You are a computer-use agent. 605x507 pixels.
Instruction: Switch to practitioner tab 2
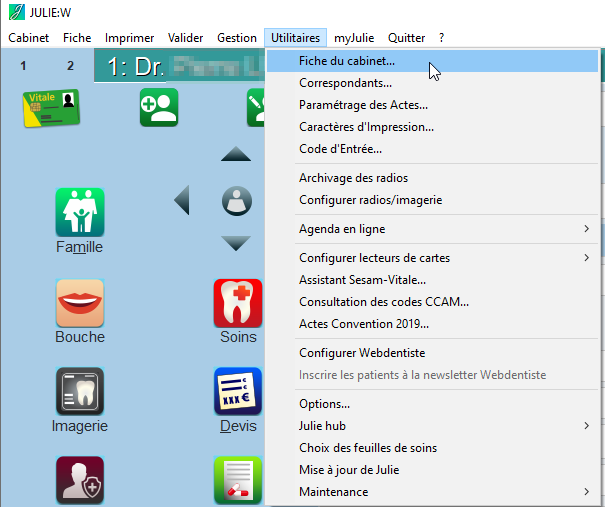(x=70, y=66)
